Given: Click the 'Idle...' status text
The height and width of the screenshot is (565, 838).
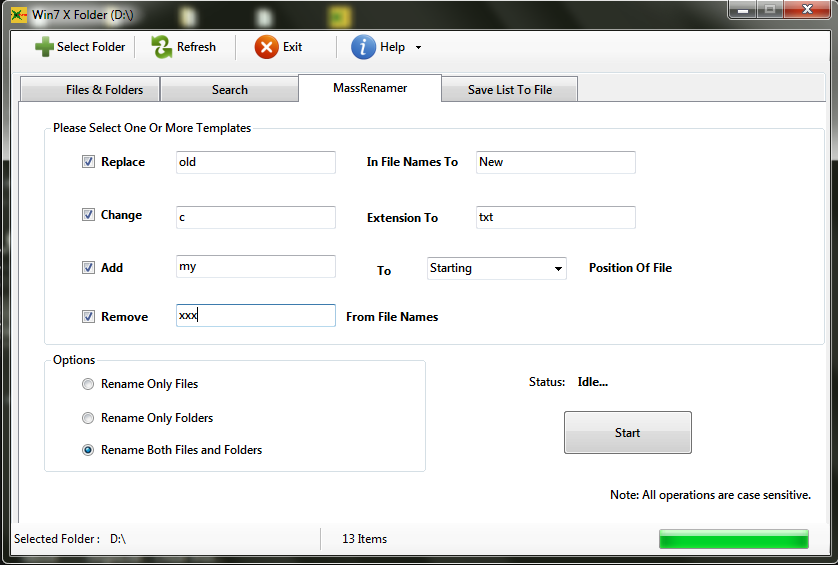Looking at the screenshot, I should point(593,382).
